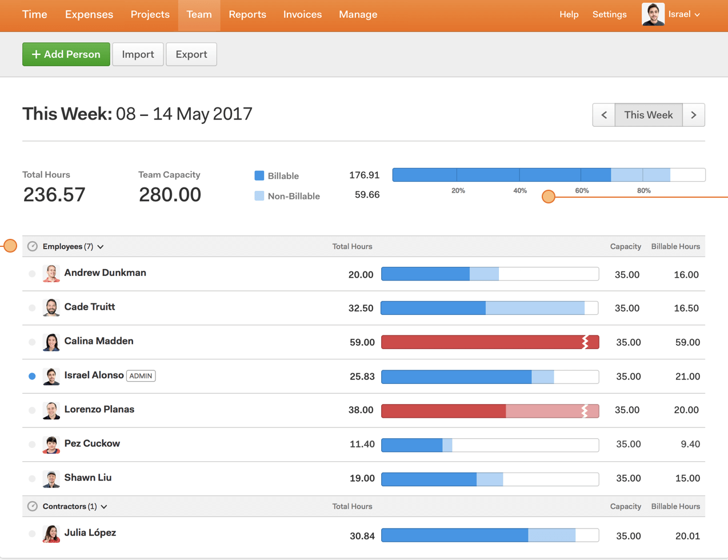Collapse the Employees (7) section
The height and width of the screenshot is (560, 728).
(x=101, y=246)
